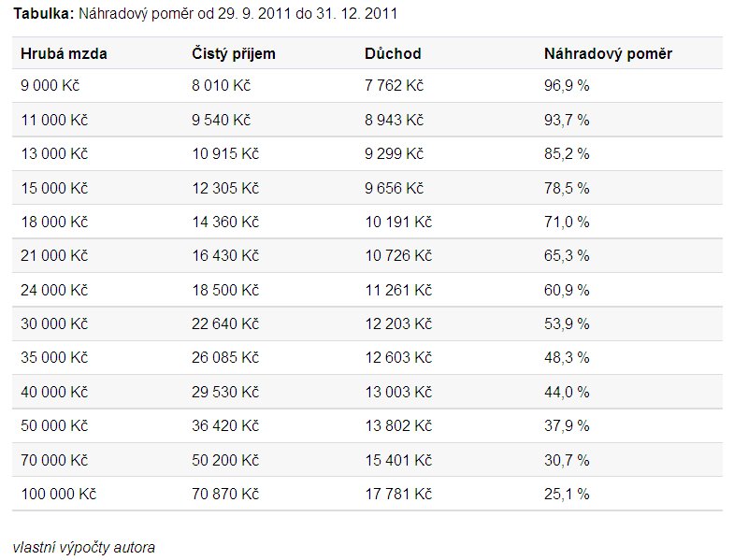
Task: Click the vlastní výpočty autora footnote
Action: click(x=83, y=547)
